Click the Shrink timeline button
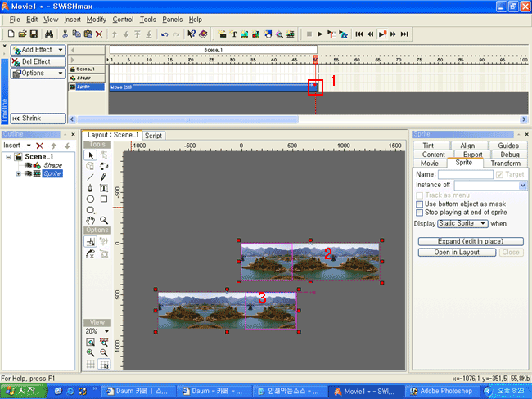Screen dimensions: 532x399 pos(38,119)
